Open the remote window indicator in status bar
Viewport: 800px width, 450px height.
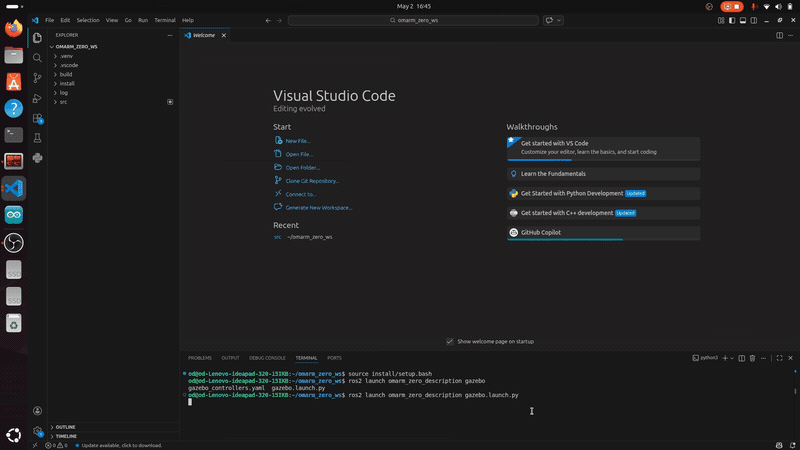[35, 445]
